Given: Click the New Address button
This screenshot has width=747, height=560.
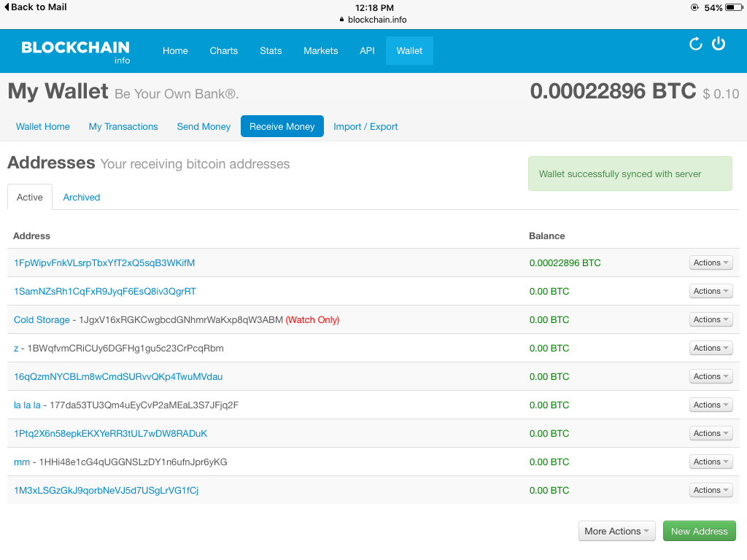Looking at the screenshot, I should pos(700,531).
